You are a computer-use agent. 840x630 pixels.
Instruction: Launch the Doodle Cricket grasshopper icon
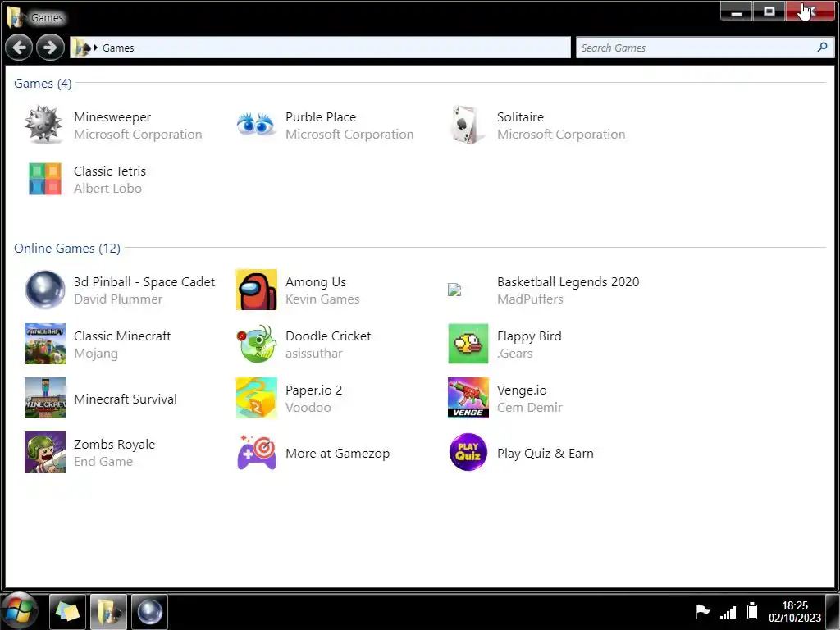click(257, 344)
